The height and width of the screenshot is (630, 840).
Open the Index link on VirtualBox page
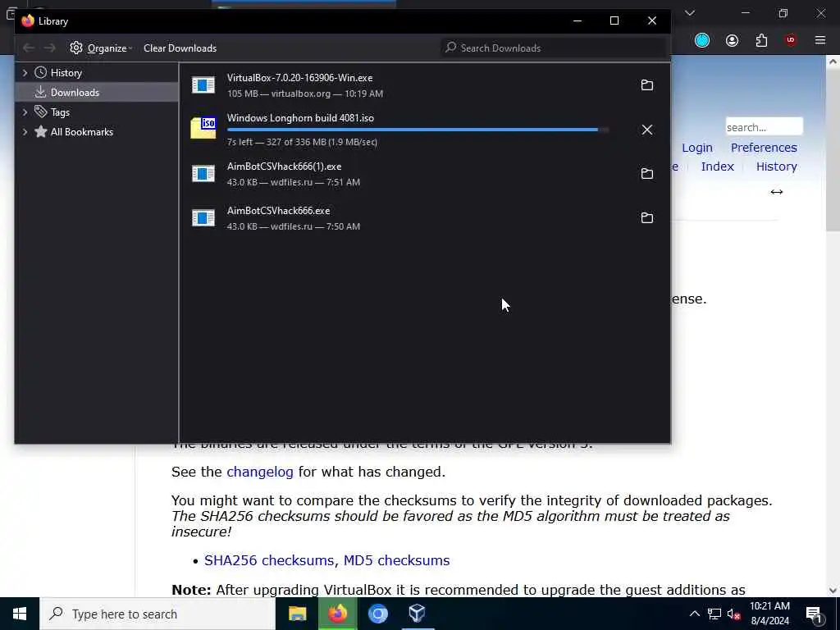717,167
